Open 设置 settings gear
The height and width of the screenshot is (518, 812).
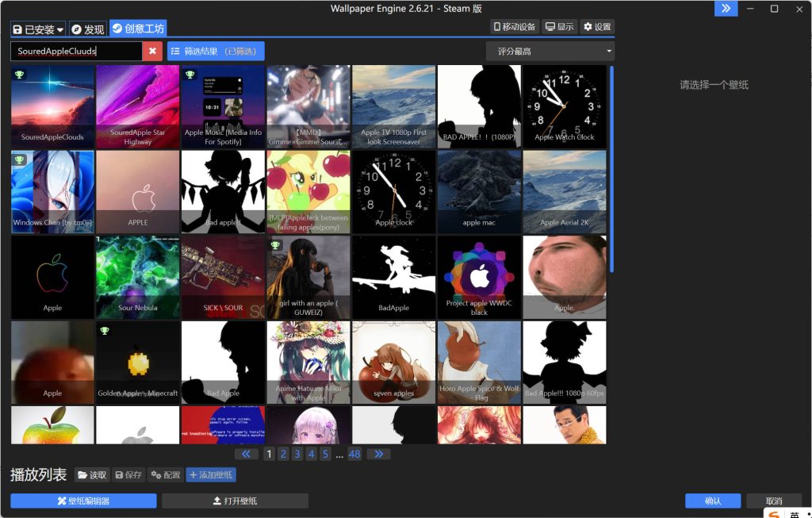tap(597, 27)
